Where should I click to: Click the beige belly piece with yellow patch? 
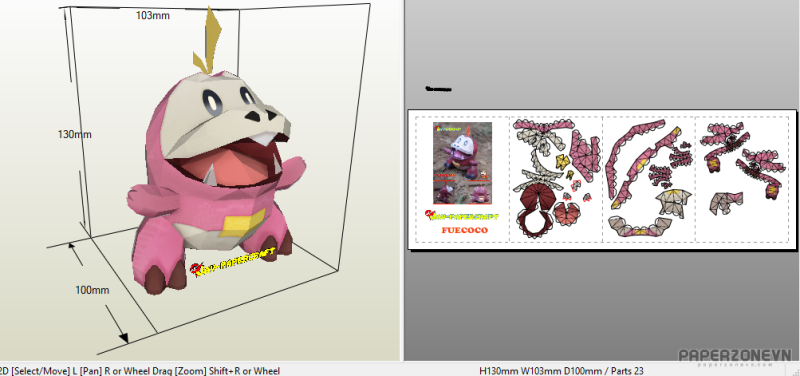(x=672, y=202)
